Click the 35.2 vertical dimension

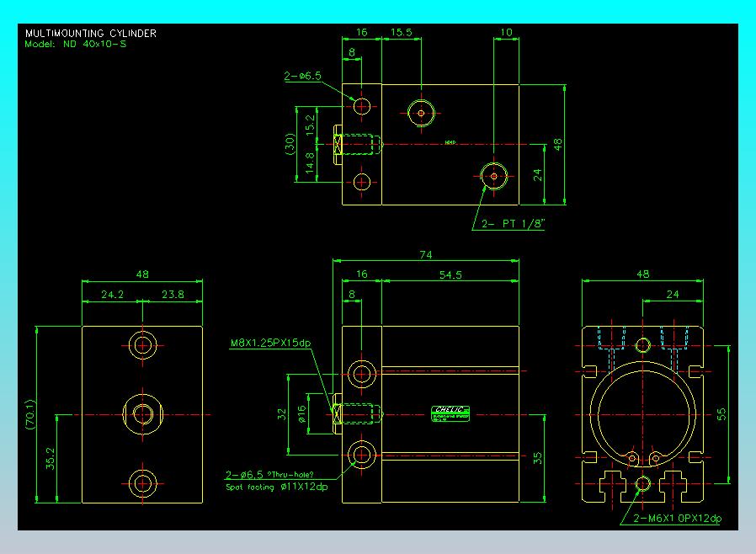(x=51, y=459)
